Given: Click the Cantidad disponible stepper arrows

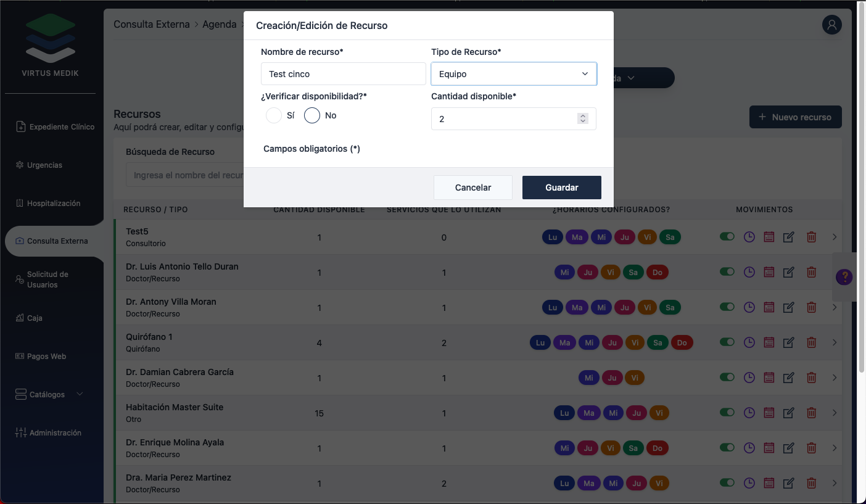Looking at the screenshot, I should (582, 118).
